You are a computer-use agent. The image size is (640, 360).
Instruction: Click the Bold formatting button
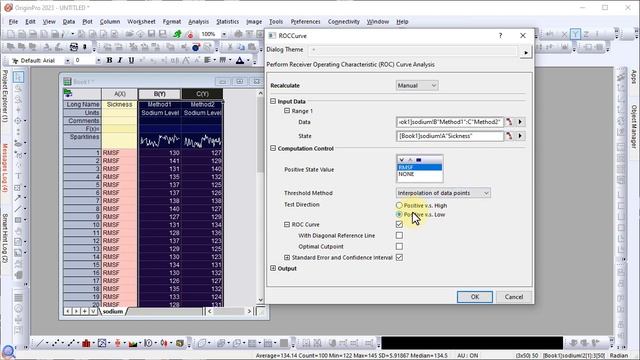click(109, 60)
